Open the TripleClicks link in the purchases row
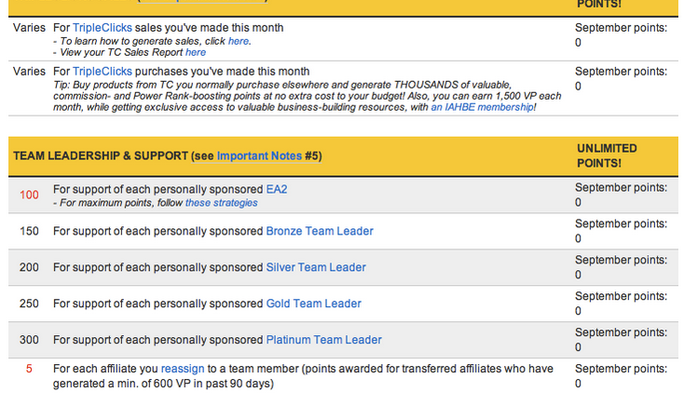683x420 pixels. [x=102, y=71]
